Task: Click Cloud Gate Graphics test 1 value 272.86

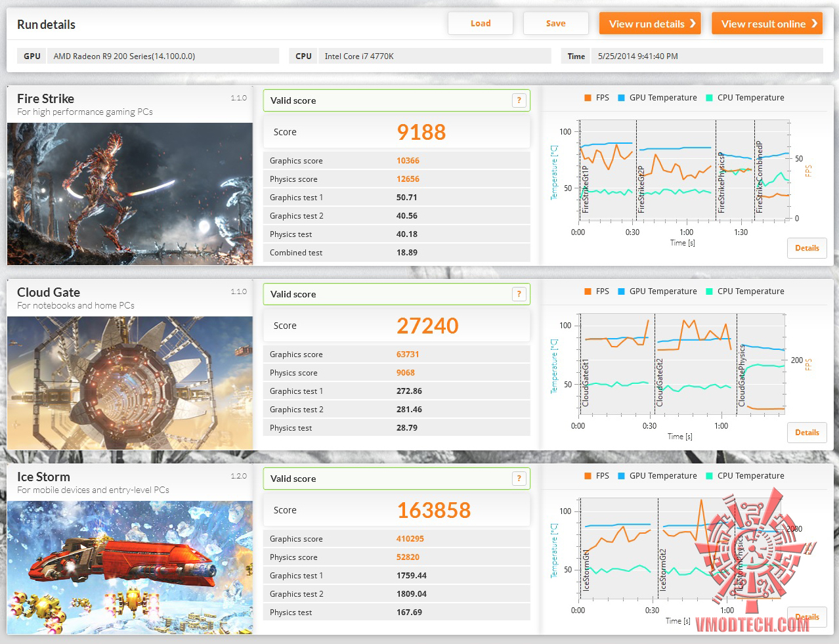Action: point(409,391)
